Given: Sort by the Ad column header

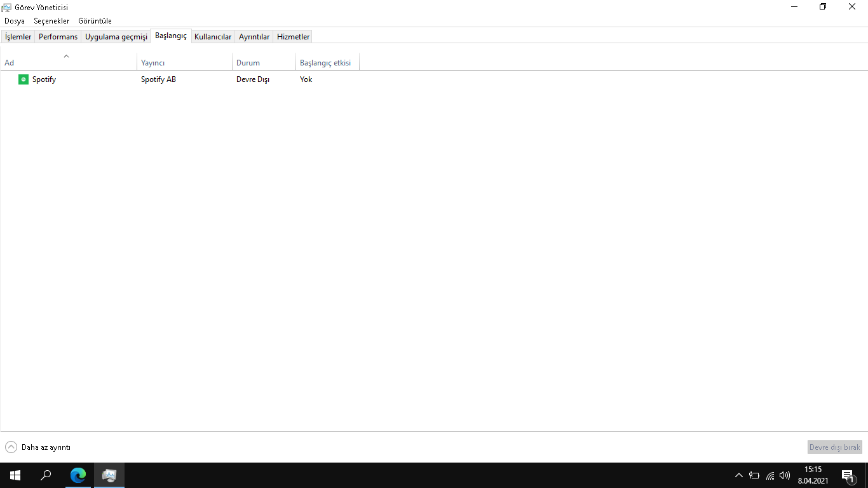Looking at the screenshot, I should pos(68,62).
